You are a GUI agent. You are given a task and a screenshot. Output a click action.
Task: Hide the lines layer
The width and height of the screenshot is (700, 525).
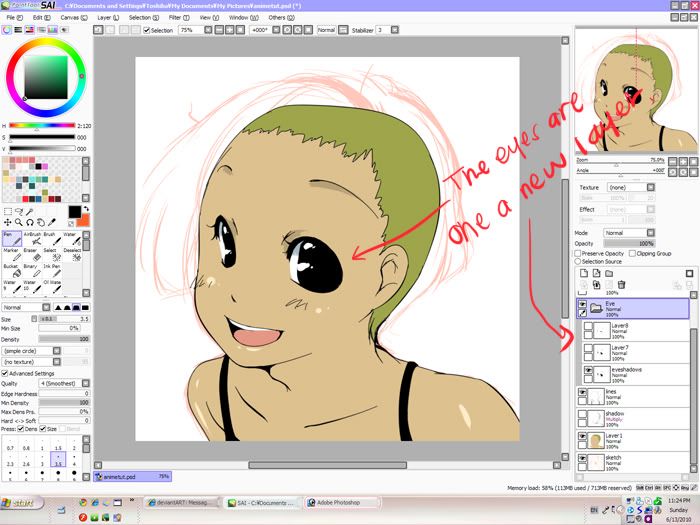point(582,392)
